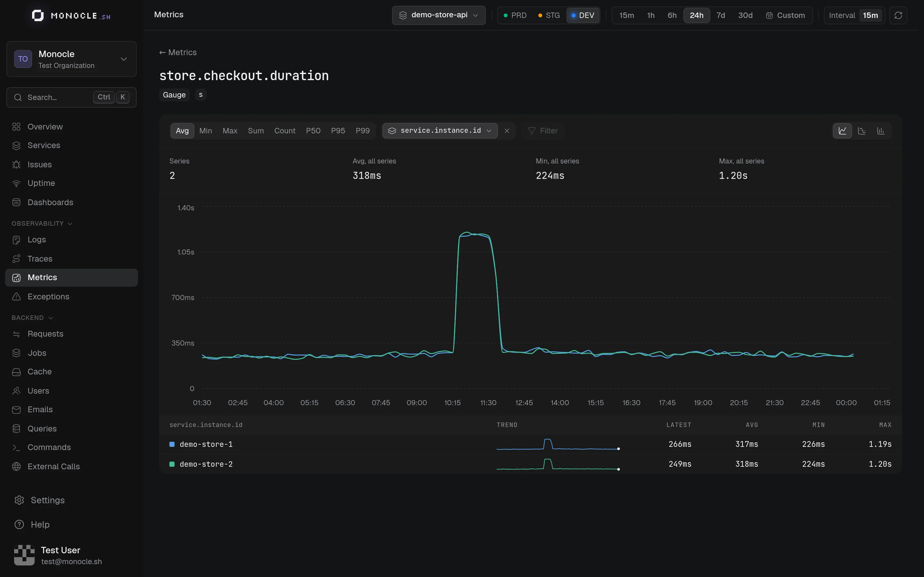Screen dimensions: 924x577
Task: Switch environment to PRD
Action: point(515,15)
